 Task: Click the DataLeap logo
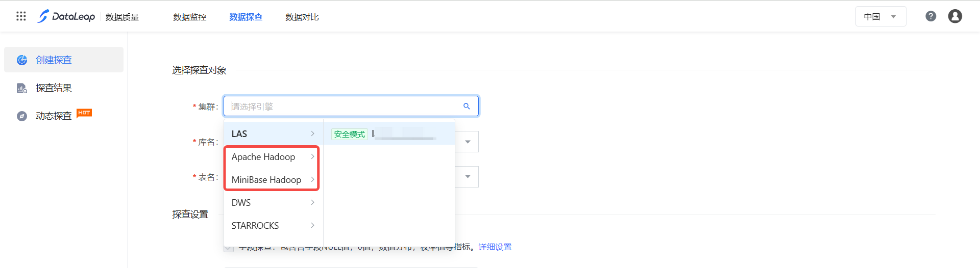66,16
